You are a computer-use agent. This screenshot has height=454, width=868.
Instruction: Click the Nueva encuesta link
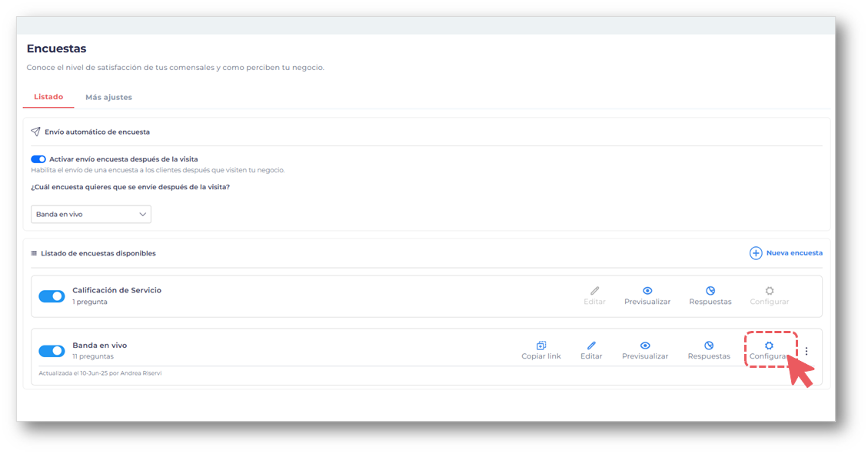(794, 253)
